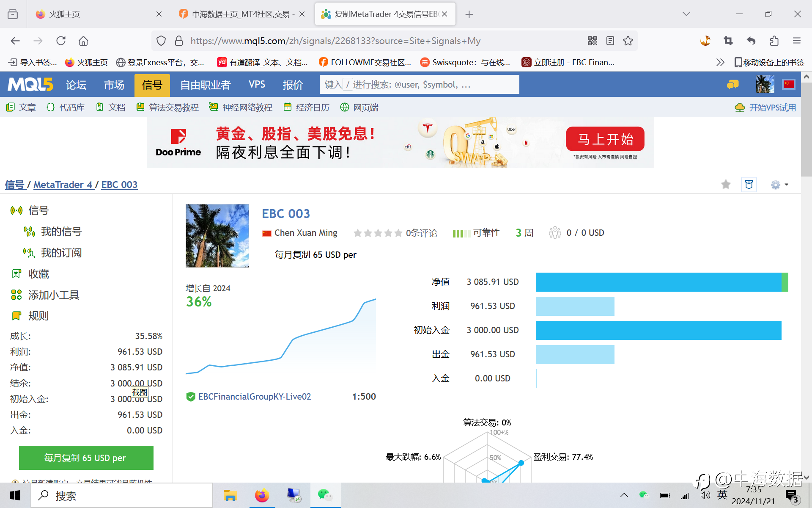Open 市场 market menu

(x=114, y=85)
